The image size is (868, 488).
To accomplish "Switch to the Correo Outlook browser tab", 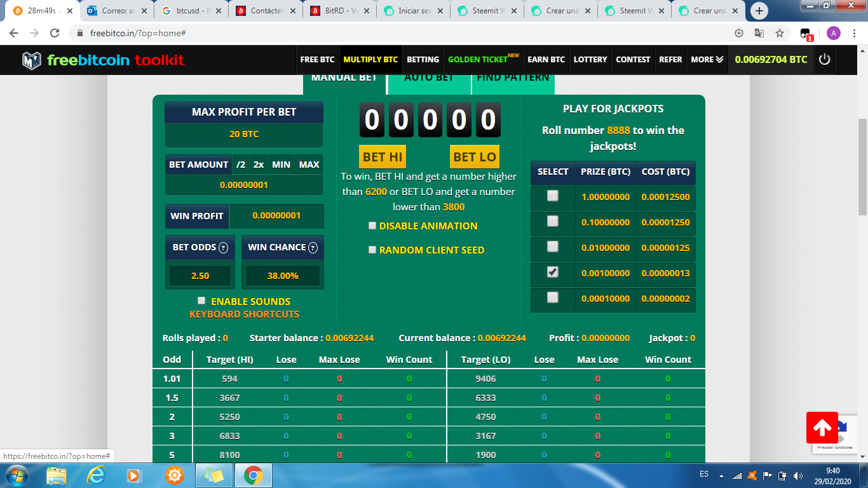I will pyautogui.click(x=118, y=11).
